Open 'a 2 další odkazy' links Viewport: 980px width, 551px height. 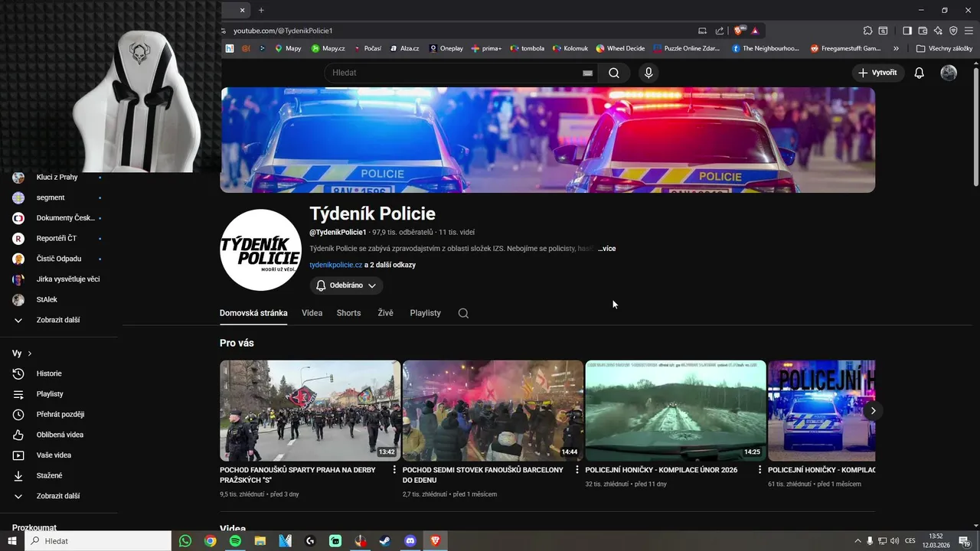click(390, 265)
